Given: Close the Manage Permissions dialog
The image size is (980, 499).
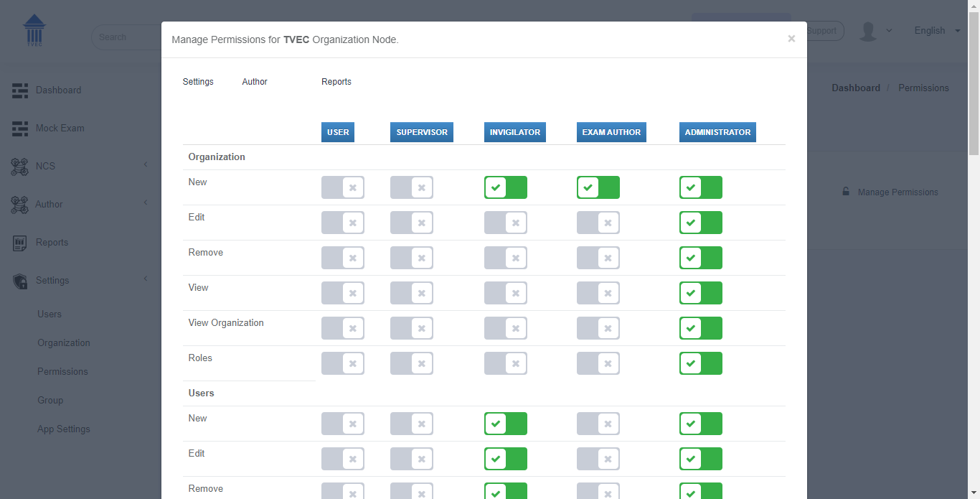Looking at the screenshot, I should (x=791, y=39).
